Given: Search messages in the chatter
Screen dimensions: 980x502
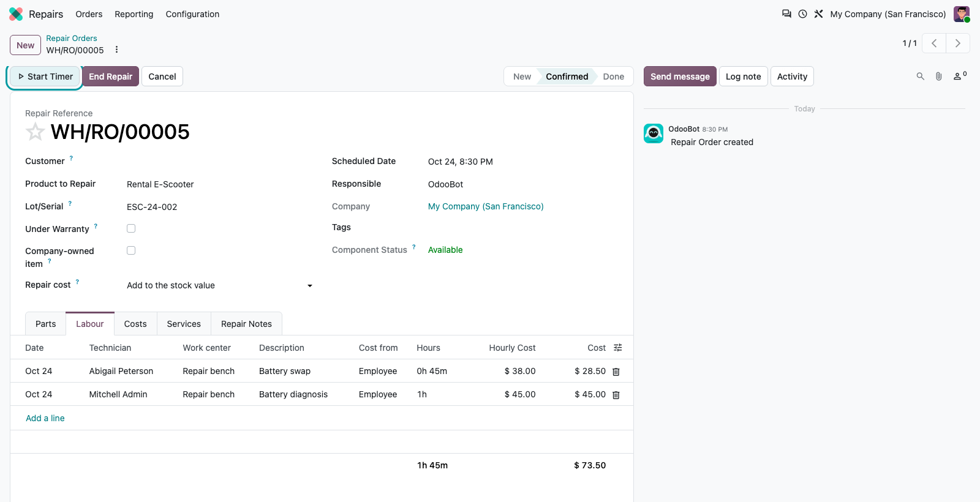Looking at the screenshot, I should [x=920, y=77].
